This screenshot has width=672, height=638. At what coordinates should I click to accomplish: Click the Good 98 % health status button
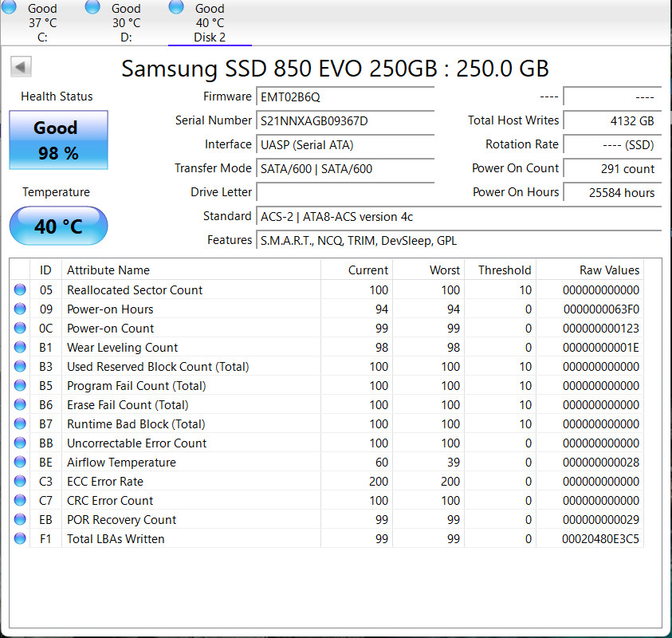click(x=58, y=140)
